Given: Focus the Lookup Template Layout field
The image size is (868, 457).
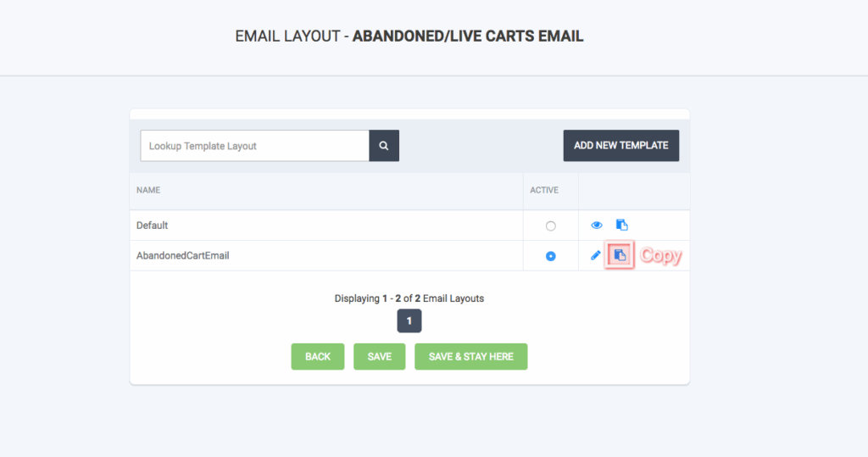Looking at the screenshot, I should pos(254,146).
